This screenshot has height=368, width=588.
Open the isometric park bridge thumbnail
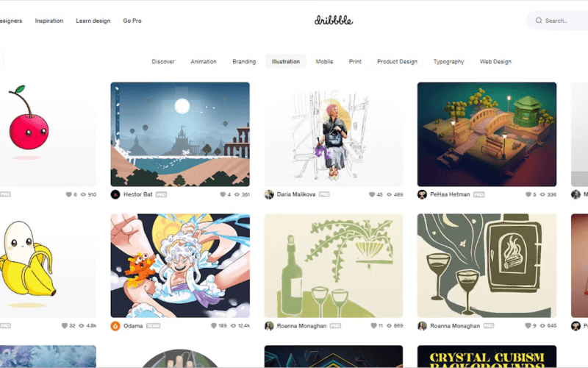(x=487, y=134)
